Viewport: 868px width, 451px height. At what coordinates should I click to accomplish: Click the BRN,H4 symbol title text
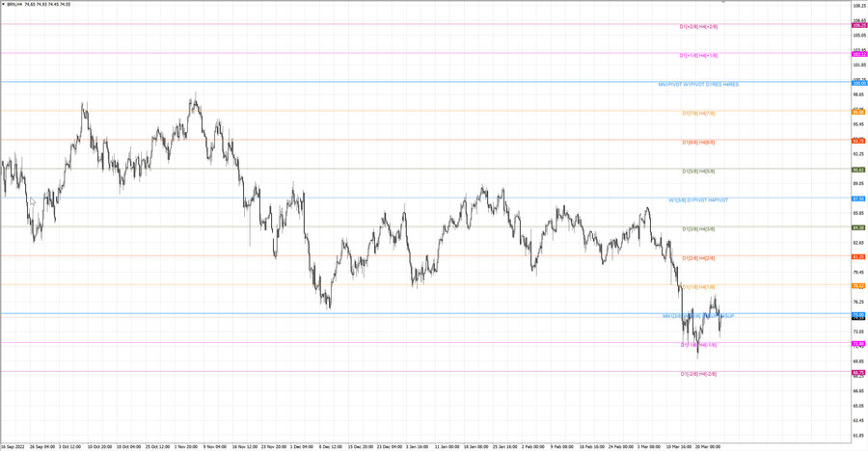tap(14, 4)
